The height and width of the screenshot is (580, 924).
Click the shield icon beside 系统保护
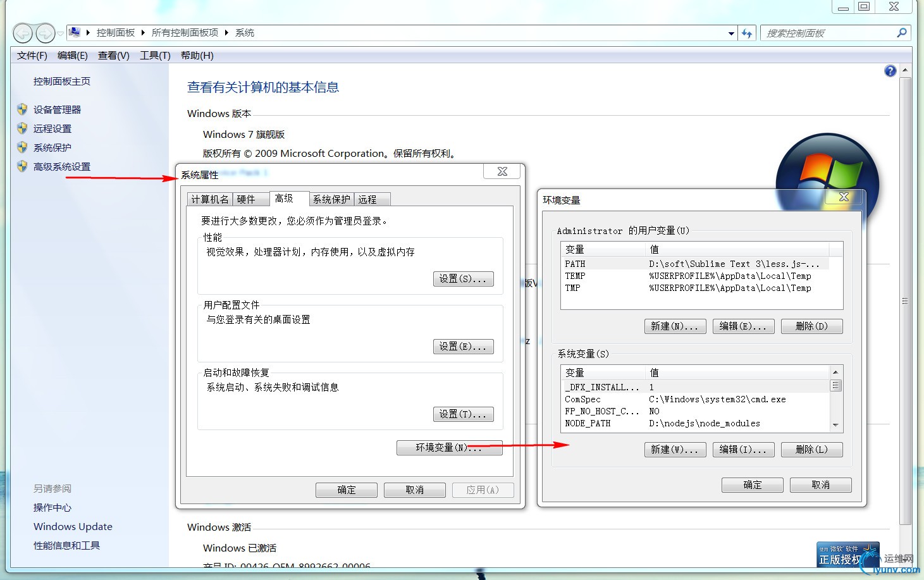(22, 147)
